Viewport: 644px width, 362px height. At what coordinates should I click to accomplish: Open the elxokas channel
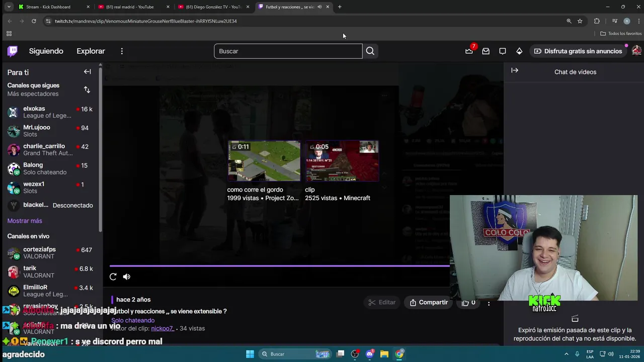50,112
